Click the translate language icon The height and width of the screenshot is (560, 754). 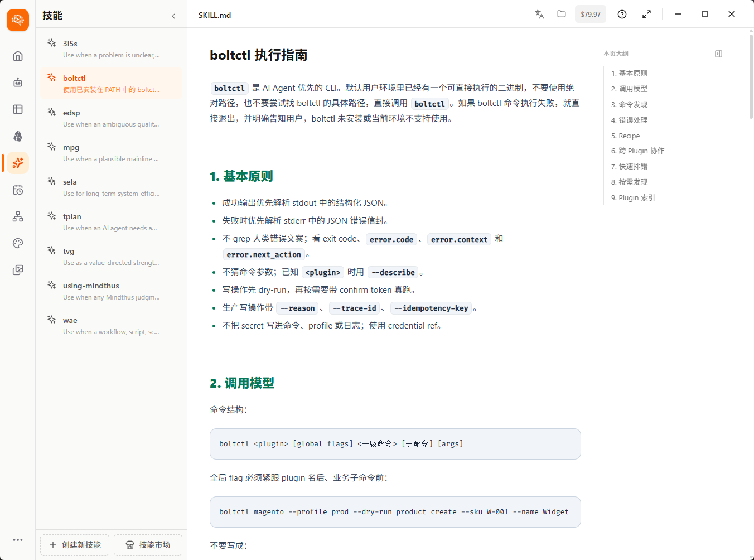539,14
